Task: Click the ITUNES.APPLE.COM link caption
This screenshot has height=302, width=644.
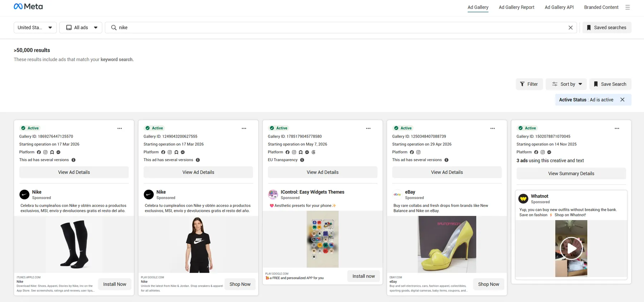Action: [x=29, y=277]
